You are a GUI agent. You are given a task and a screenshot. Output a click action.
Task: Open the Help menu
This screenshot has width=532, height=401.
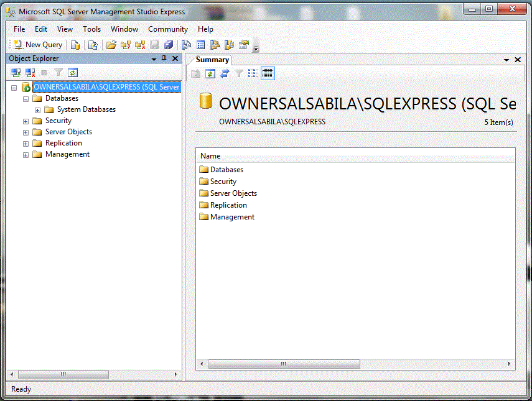click(205, 29)
